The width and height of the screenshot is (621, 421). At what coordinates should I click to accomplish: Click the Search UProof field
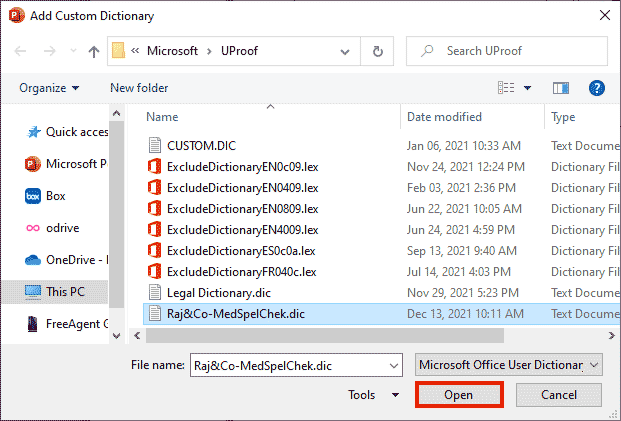507,51
